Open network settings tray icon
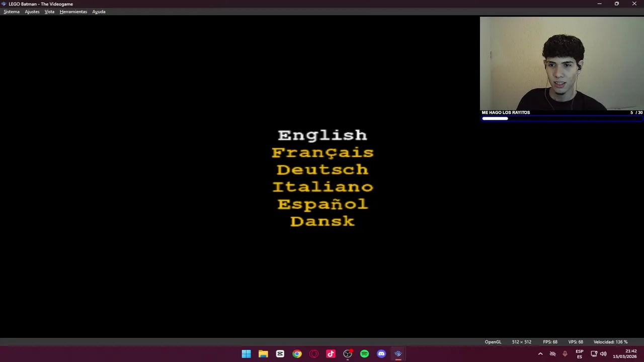644x362 pixels. [x=594, y=354]
